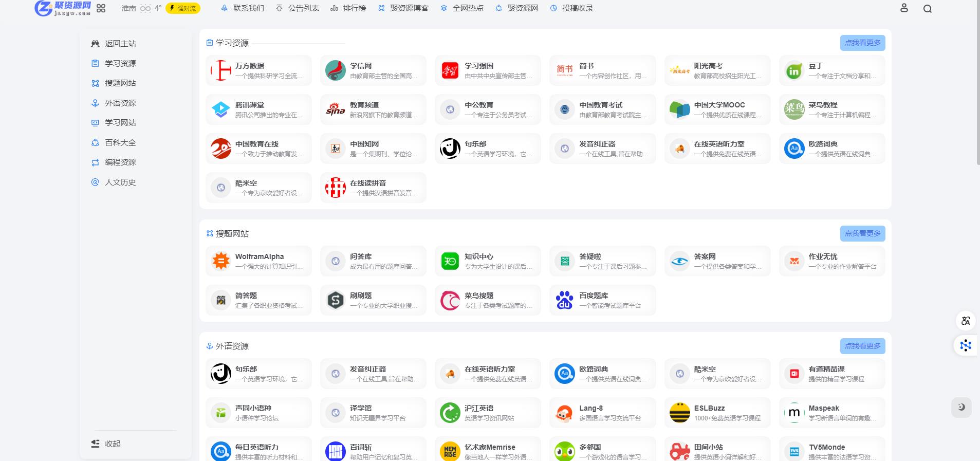Open the 阳光高考 card
This screenshot has height=461, width=980.
pos(717,70)
